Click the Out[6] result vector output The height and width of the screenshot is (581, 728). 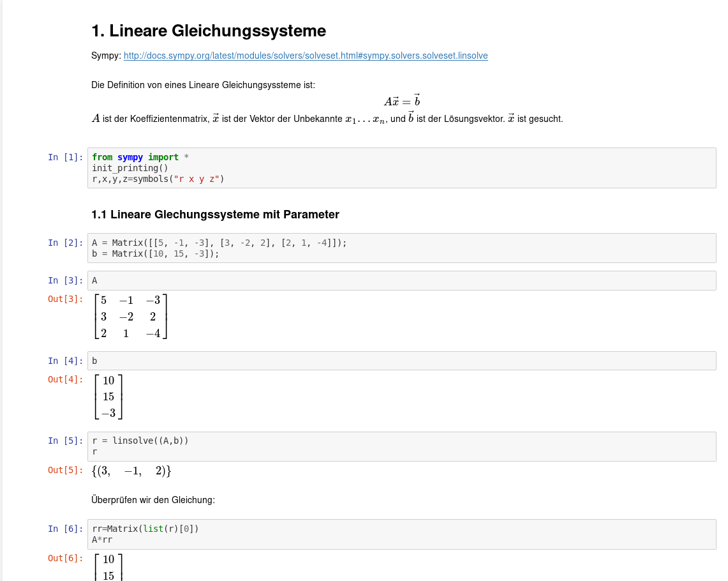coord(108,567)
